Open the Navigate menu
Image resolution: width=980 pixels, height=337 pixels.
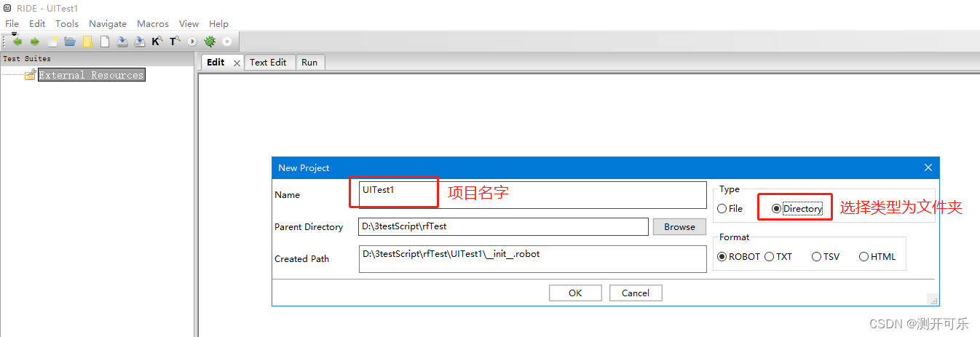(x=108, y=24)
